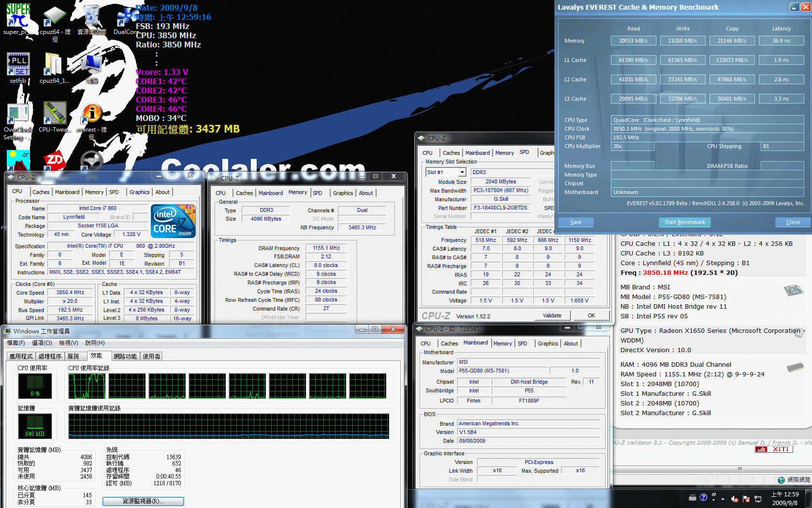Screen dimensions: 812x508
Task: Click Close button in EVEREST benchmark window
Action: tap(793, 222)
